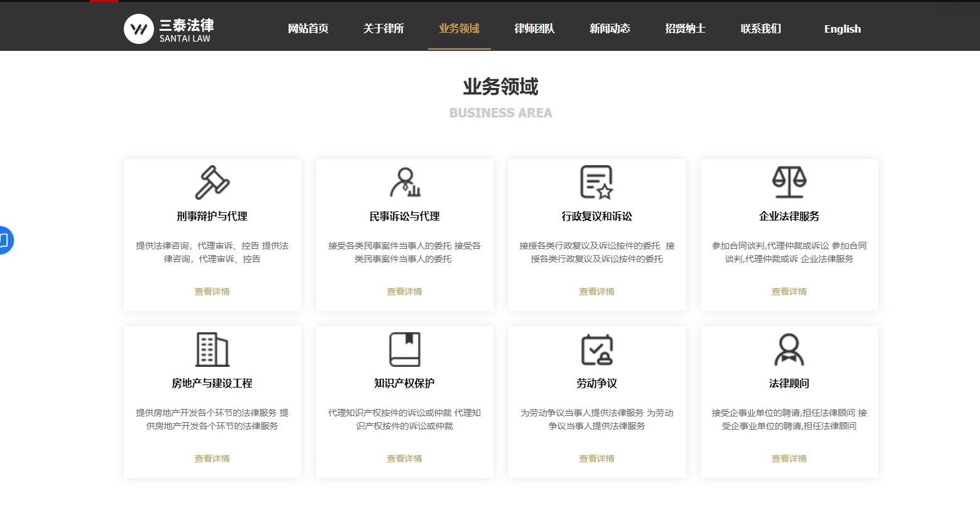Viewport: 980px width, 522px height.
Task: Click the Santai Law round logo icon
Action: coord(139,29)
